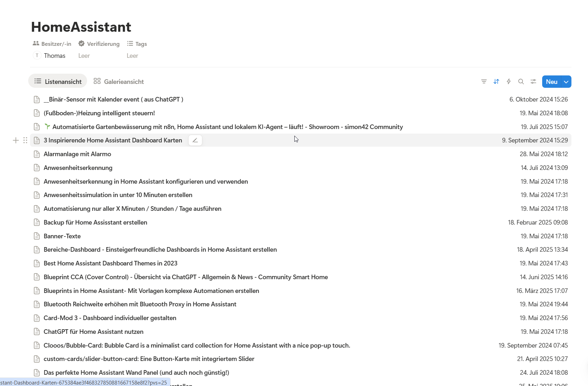588x386 pixels.
Task: Open automations via lightning bolt icon
Action: tap(509, 82)
